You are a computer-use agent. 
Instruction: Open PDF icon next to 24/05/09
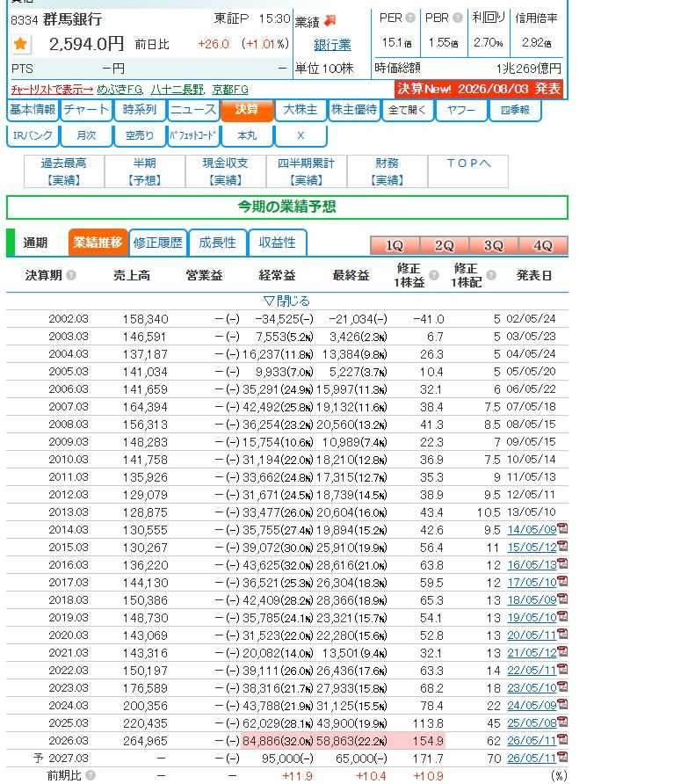[x=562, y=705]
